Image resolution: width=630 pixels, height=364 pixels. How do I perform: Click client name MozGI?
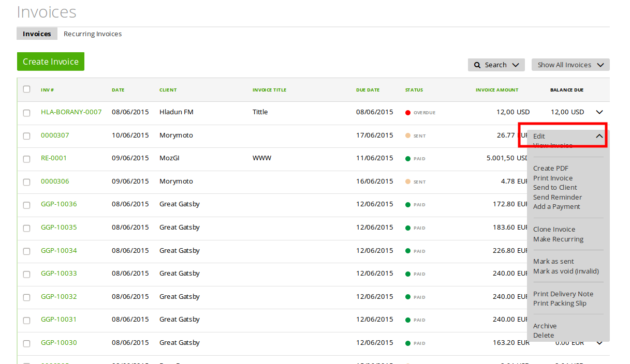pos(170,158)
